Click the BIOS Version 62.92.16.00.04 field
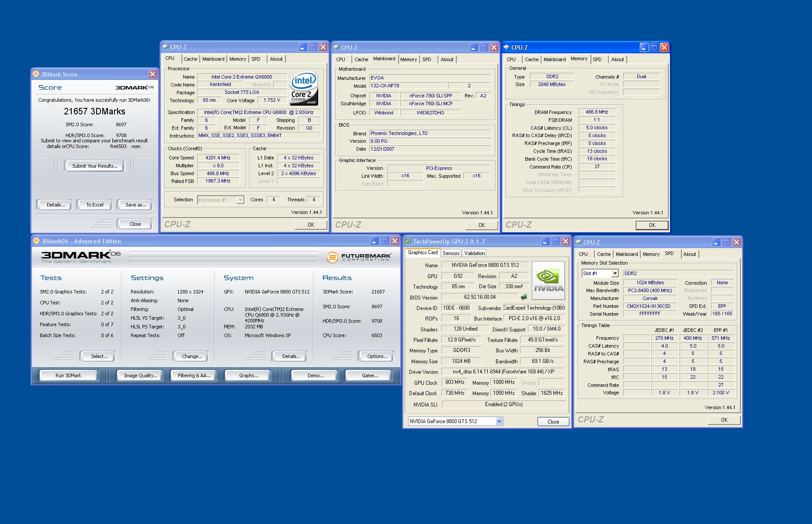 click(480, 297)
